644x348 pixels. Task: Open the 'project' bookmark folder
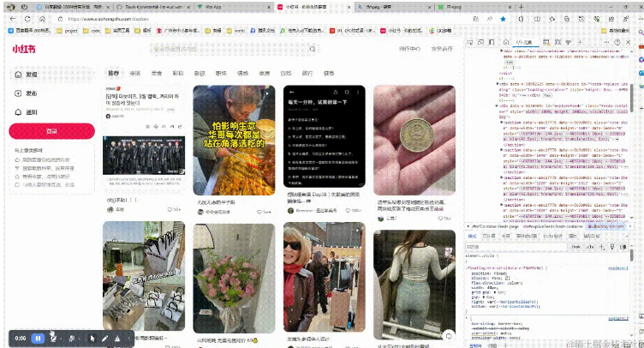click(67, 30)
